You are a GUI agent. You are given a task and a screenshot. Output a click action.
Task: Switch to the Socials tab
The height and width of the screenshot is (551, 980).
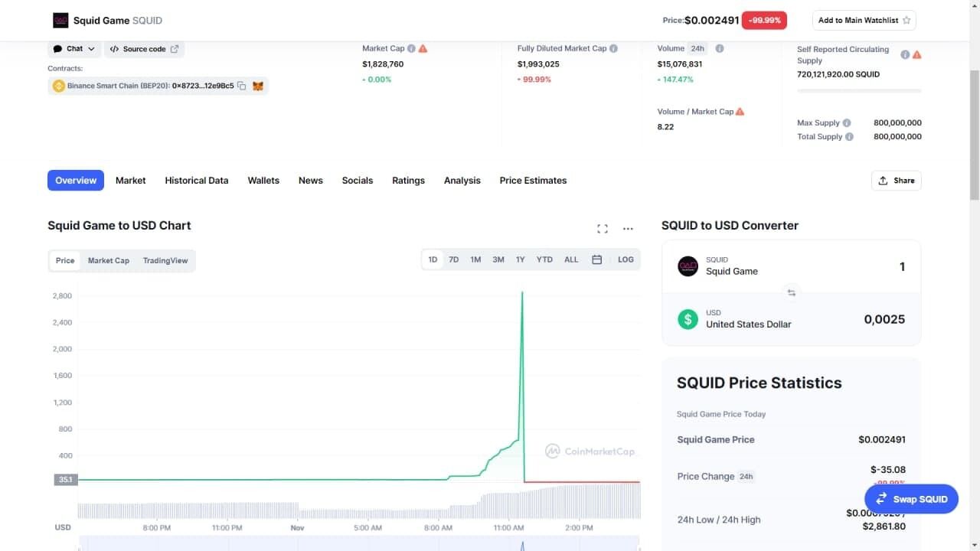[358, 181]
